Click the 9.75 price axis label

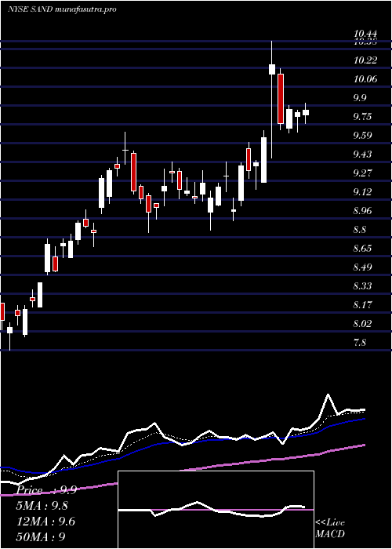(x=362, y=117)
